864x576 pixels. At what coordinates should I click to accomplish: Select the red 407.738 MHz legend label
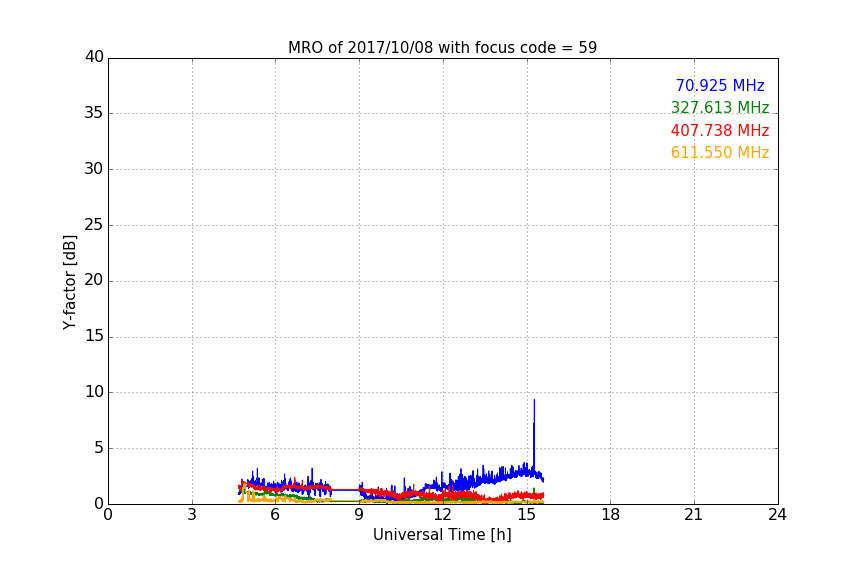tap(720, 131)
